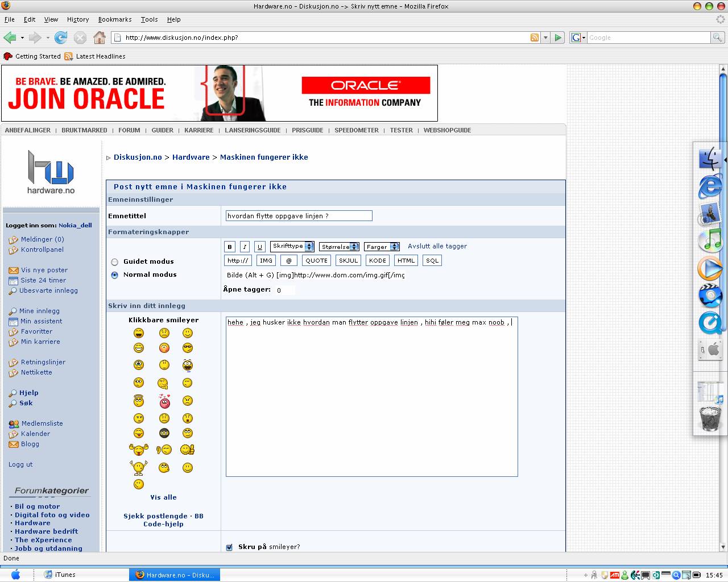728x582 pixels.
Task: Open Finder from the dock
Action: tap(710, 159)
